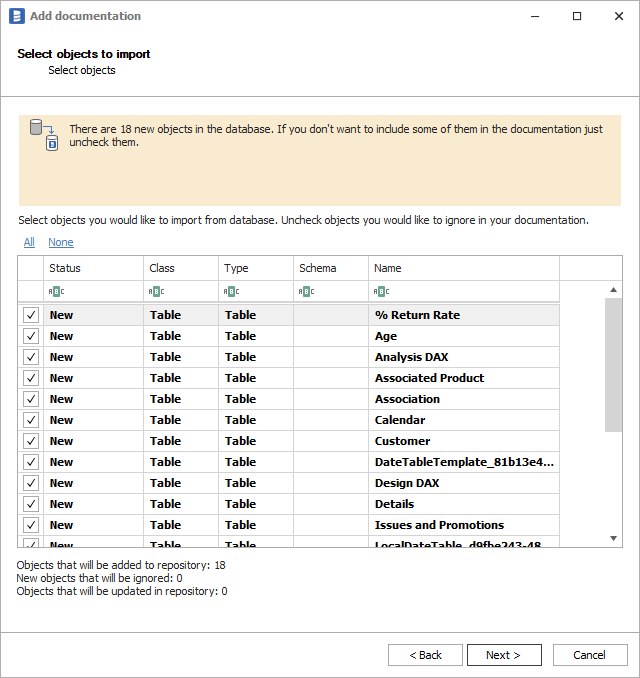Cancel the Add documentation wizard
The width and height of the screenshot is (640, 678).
(x=589, y=655)
